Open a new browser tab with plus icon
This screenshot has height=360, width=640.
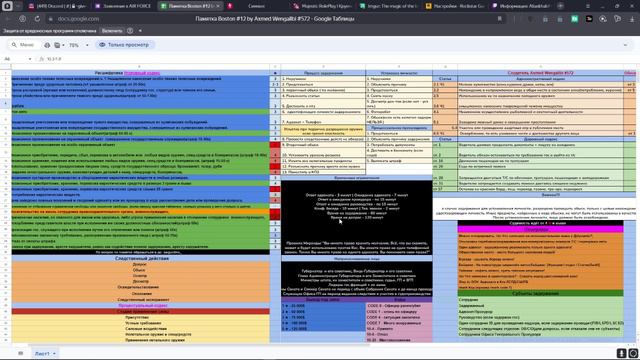click(x=560, y=6)
